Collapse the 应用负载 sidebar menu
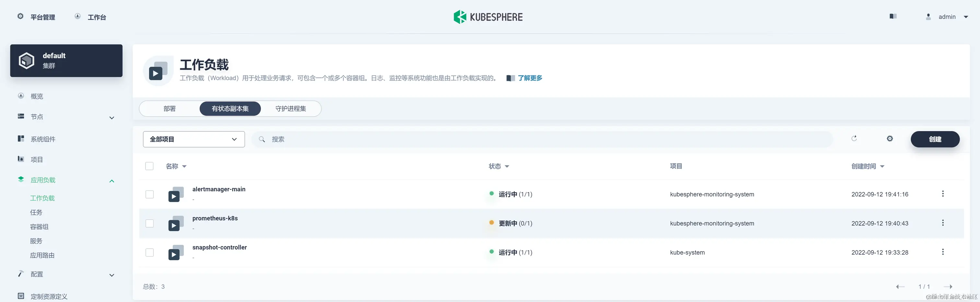The width and height of the screenshot is (980, 302). (112, 181)
